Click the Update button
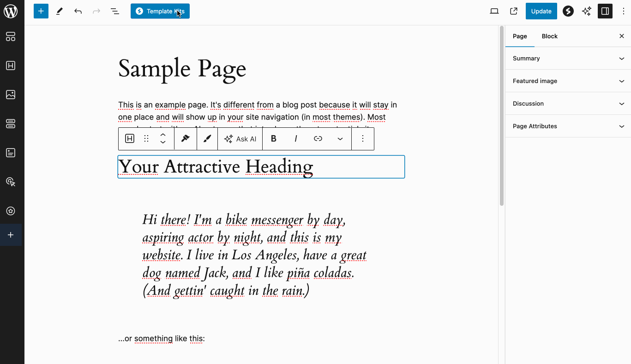 click(541, 12)
